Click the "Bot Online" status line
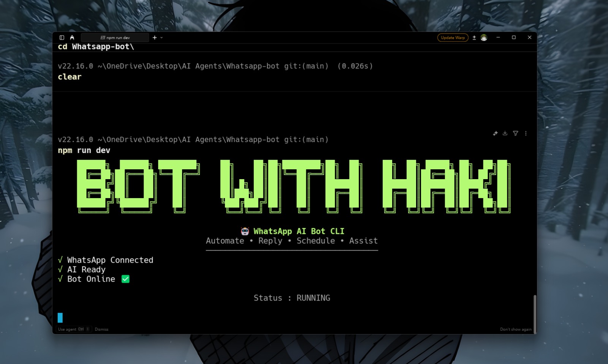Screen dimensions: 608x364 (94, 279)
